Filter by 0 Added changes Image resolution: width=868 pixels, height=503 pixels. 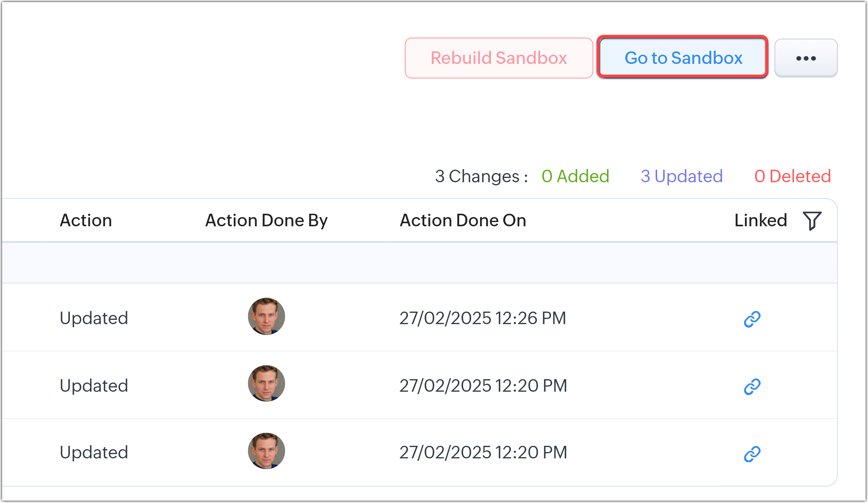(x=575, y=176)
